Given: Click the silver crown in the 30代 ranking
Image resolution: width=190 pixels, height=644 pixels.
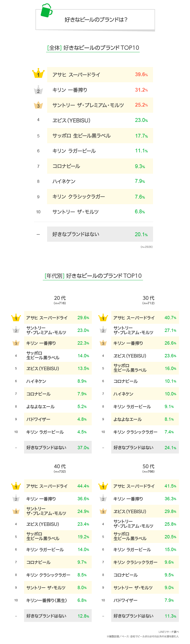Looking at the screenshot, I should click(103, 330).
